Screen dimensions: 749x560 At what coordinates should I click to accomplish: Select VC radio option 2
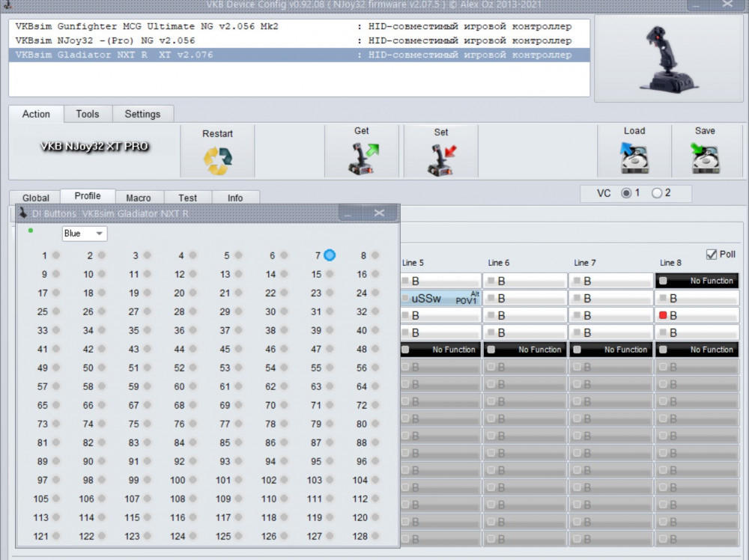tap(657, 193)
